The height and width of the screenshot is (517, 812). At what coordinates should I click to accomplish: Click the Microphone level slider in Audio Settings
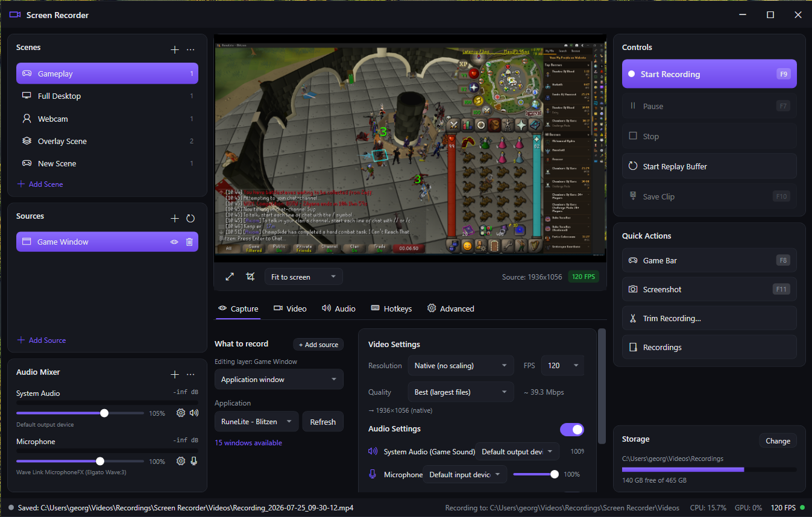[x=535, y=474]
